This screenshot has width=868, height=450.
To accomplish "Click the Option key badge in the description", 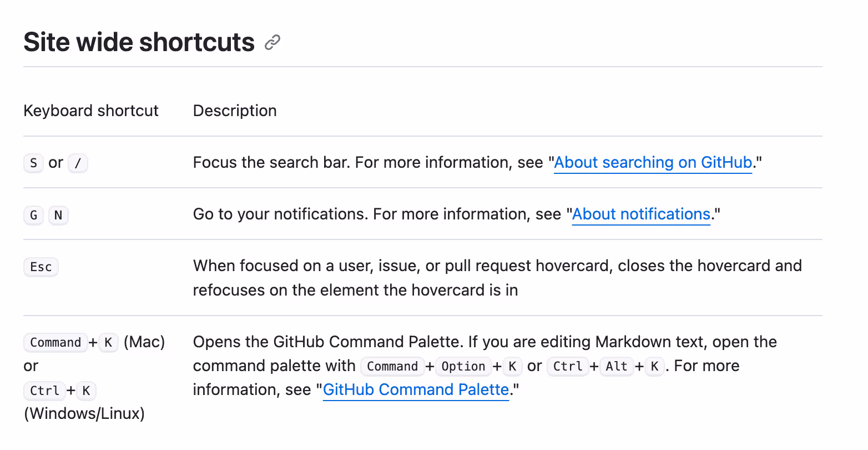I will (x=463, y=367).
